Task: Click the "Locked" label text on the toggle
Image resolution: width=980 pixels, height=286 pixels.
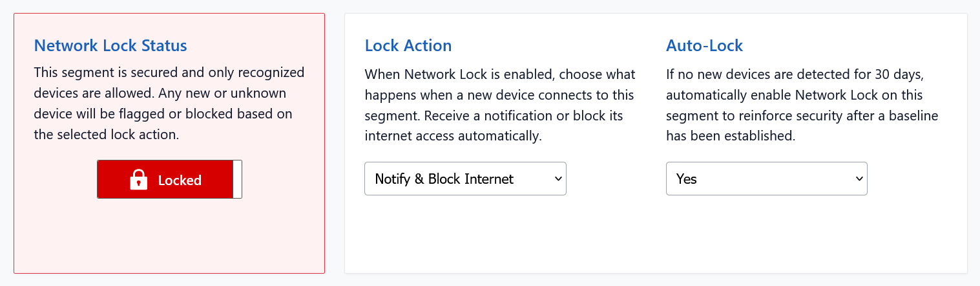Action: click(x=180, y=181)
